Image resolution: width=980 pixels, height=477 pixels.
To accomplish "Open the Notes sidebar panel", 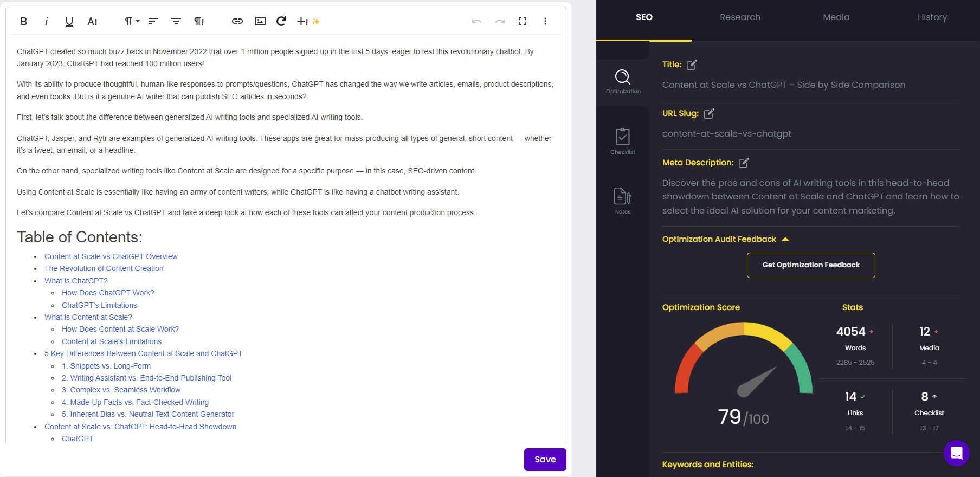I will pyautogui.click(x=623, y=201).
